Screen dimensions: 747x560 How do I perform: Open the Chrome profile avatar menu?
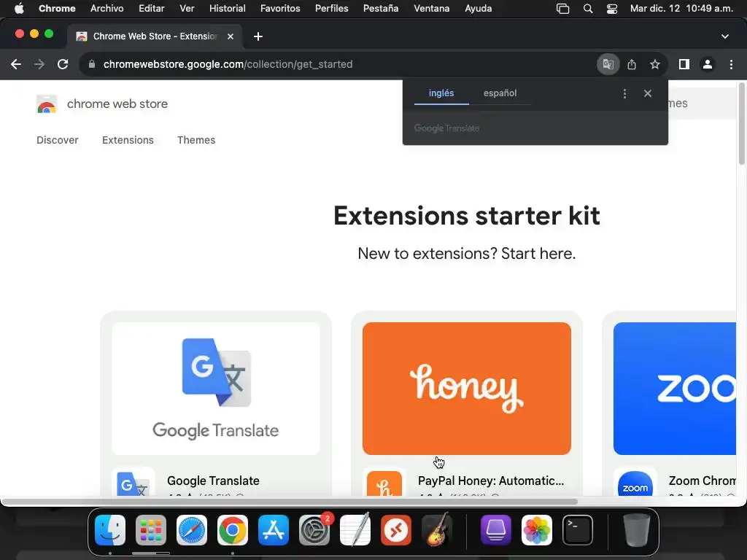(708, 64)
